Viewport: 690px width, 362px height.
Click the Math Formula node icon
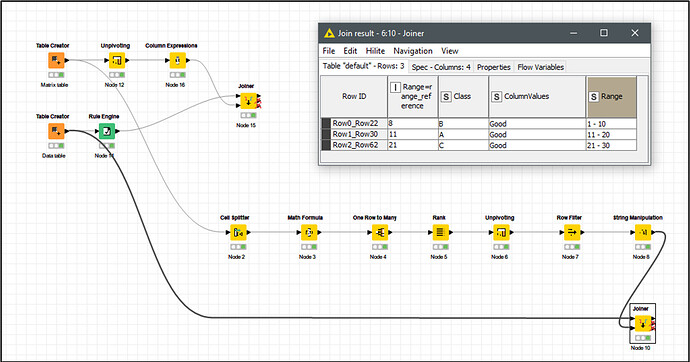308,232
